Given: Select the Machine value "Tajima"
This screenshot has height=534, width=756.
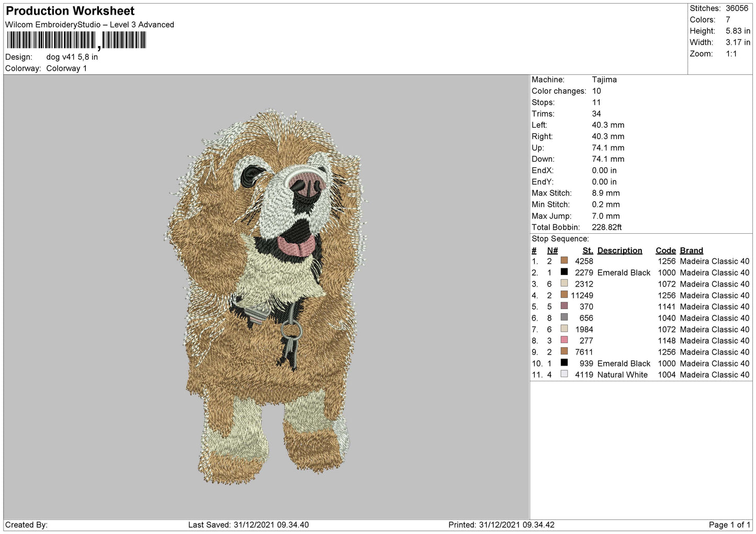Looking at the screenshot, I should pos(604,79).
